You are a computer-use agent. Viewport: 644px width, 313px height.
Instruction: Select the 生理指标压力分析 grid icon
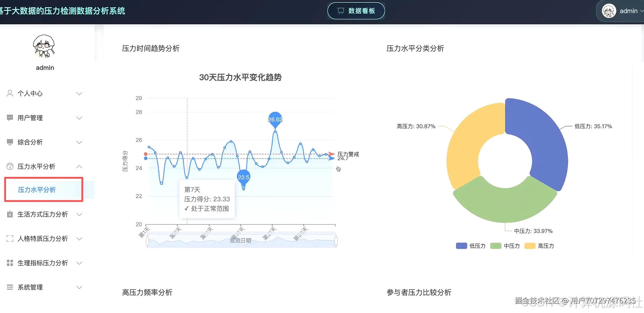9,263
